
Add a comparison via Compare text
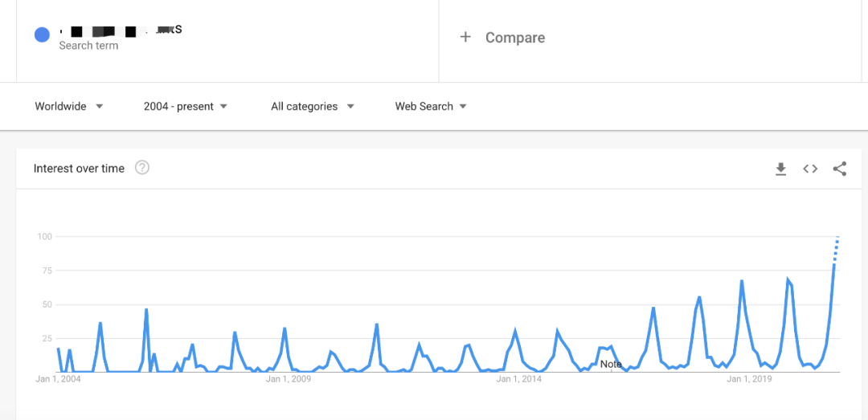tap(515, 38)
